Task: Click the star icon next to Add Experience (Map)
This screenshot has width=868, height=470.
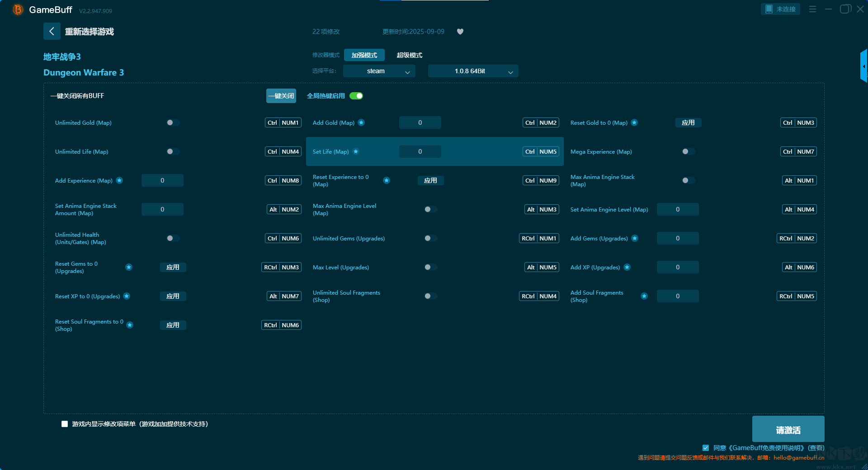Action: point(119,180)
